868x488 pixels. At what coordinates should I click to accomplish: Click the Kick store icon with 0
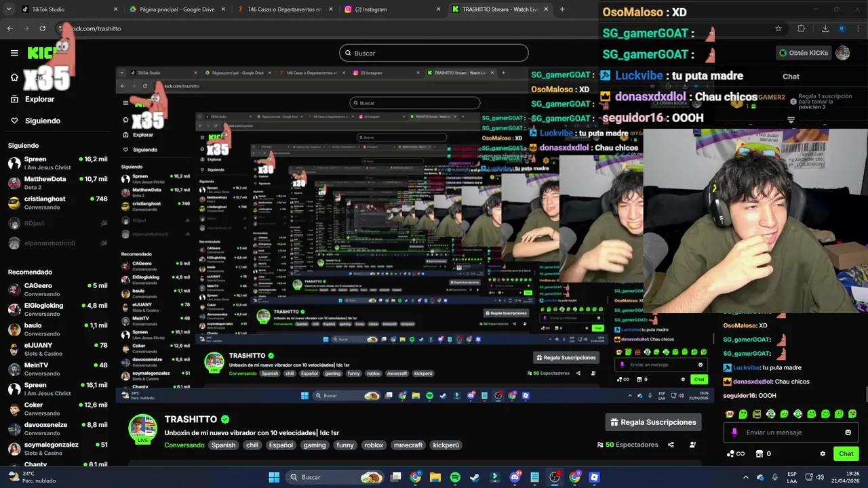click(x=764, y=453)
